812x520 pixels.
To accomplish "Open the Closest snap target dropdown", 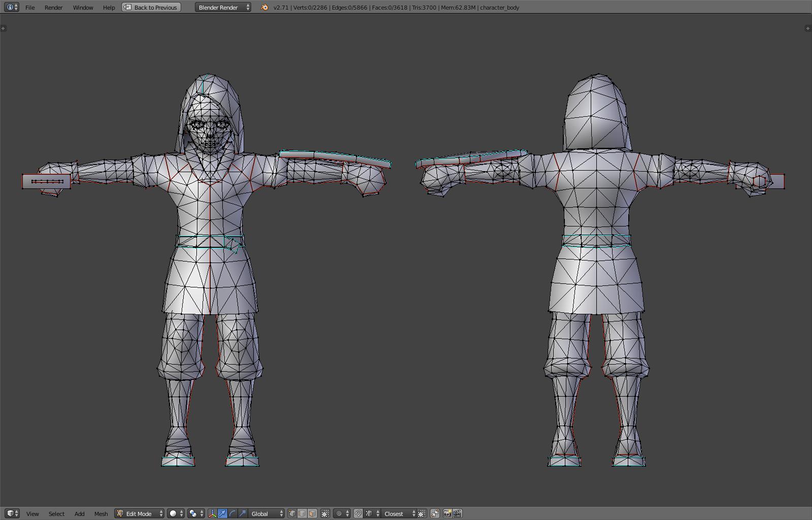I will 399,513.
